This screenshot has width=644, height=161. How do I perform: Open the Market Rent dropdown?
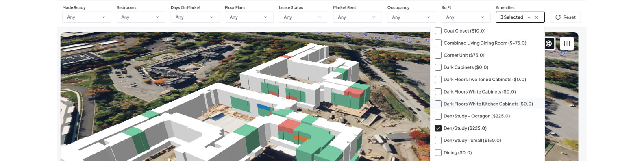[357, 17]
